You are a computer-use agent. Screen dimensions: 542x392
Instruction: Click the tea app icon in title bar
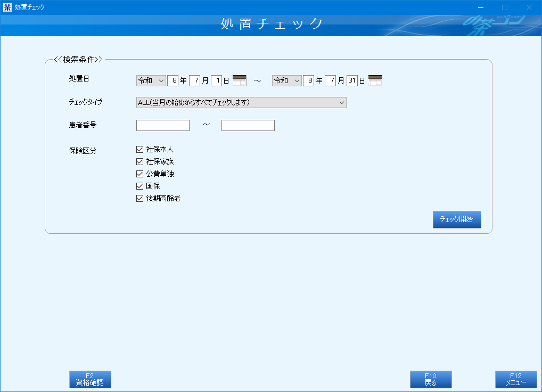[7, 7]
